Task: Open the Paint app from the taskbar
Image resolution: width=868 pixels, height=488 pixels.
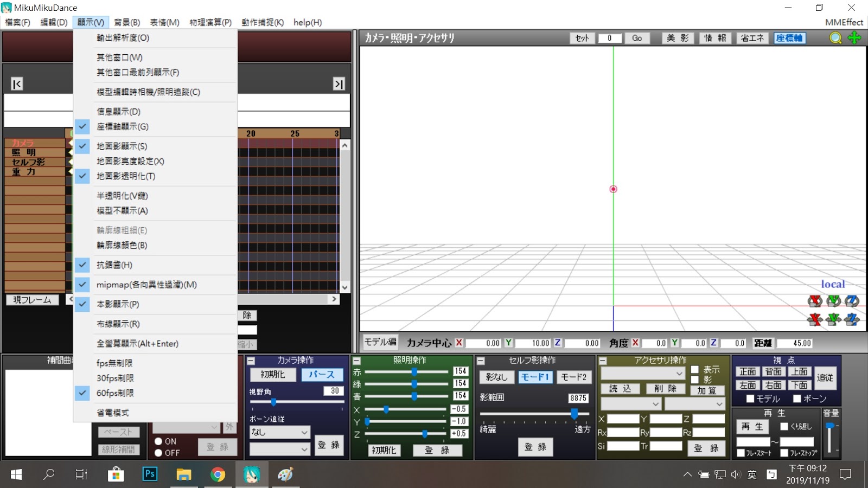Action: [x=285, y=474]
